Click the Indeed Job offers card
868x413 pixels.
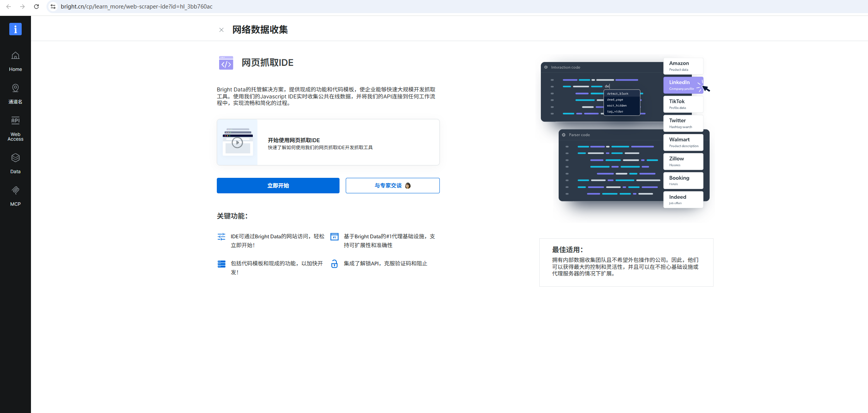[683, 200]
